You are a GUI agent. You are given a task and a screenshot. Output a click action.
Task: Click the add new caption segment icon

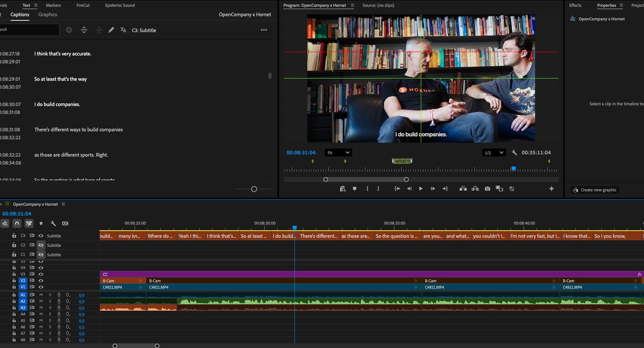(x=69, y=30)
